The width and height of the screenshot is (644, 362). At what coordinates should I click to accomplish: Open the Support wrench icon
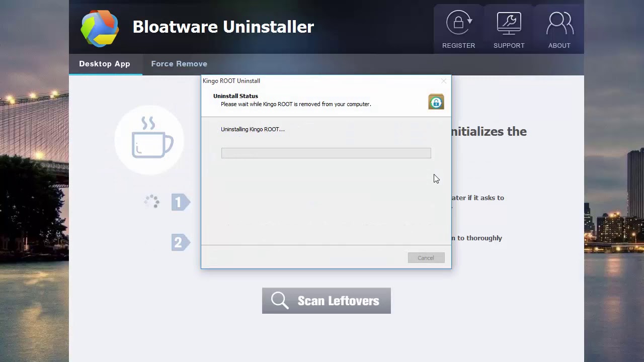pyautogui.click(x=509, y=23)
